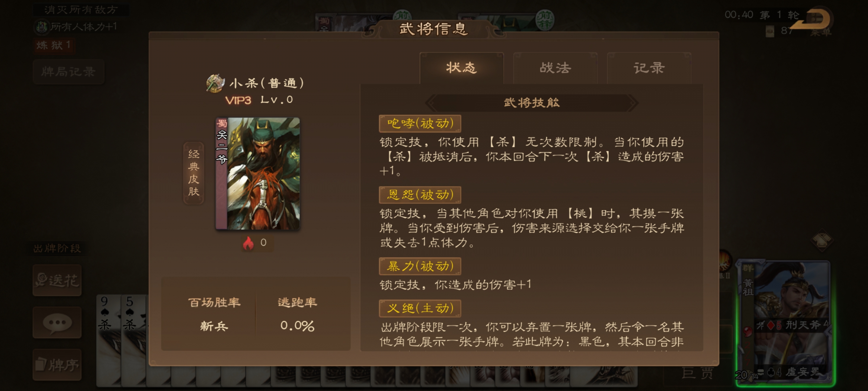Switch to the 战法 tab
This screenshot has height=391, width=868.
tap(555, 68)
